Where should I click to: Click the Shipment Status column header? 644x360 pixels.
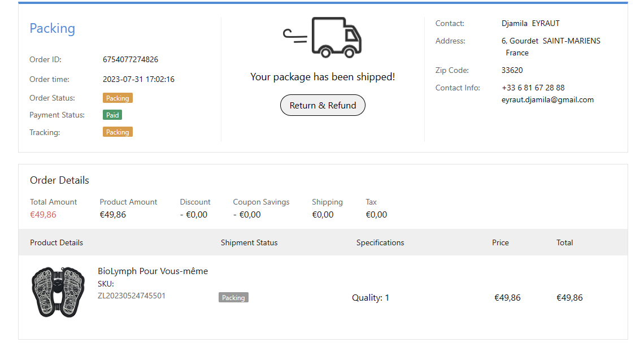[x=249, y=242]
